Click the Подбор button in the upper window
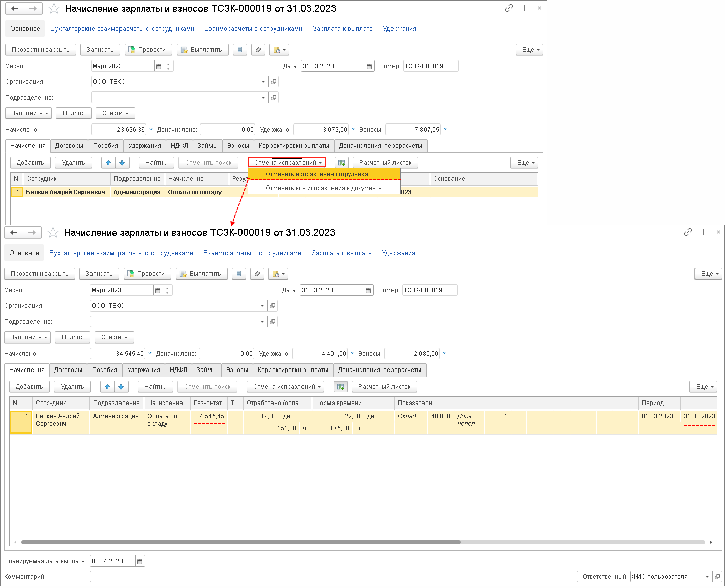This screenshot has width=725, height=588. [74, 113]
